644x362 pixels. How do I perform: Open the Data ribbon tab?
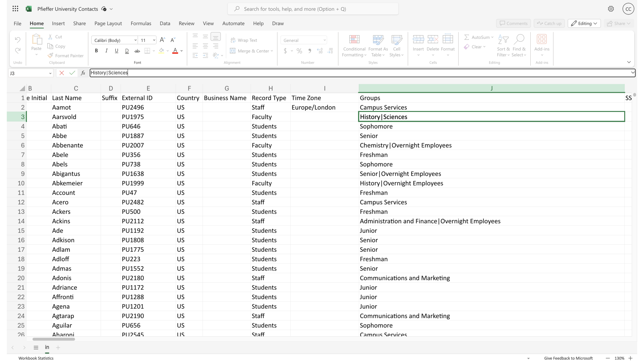coord(165,23)
